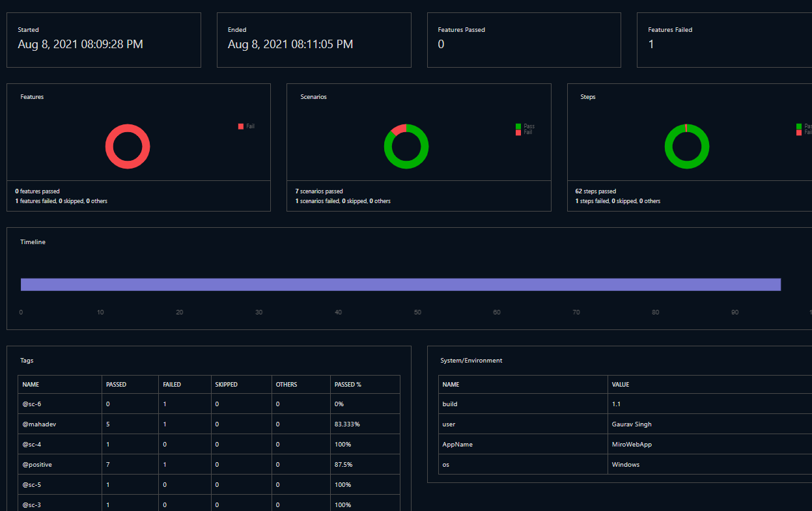
Task: Click the build row name cell
Action: point(450,404)
